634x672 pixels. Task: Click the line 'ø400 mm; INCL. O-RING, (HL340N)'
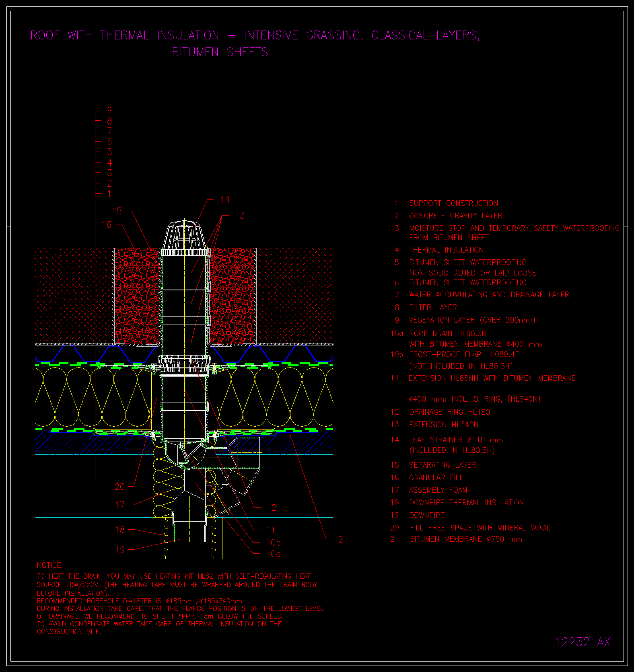point(475,399)
